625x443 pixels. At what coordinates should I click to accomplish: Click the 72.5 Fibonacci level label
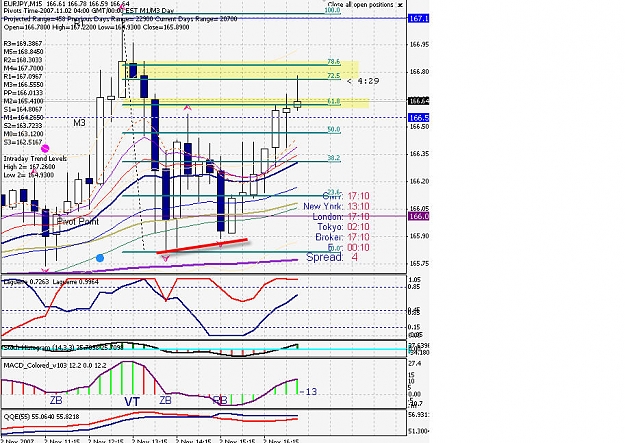tap(334, 76)
